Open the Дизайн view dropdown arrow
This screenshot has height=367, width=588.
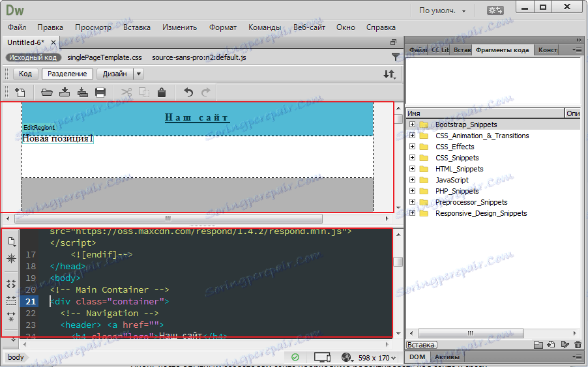[139, 74]
